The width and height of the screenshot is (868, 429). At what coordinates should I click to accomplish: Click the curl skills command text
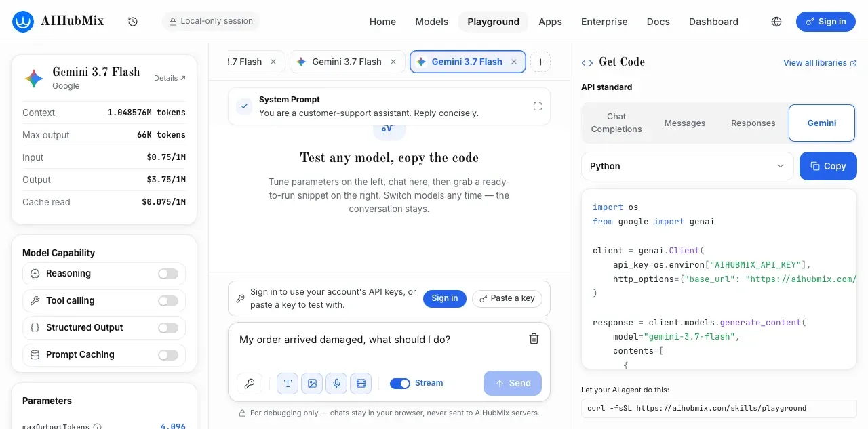coord(696,409)
